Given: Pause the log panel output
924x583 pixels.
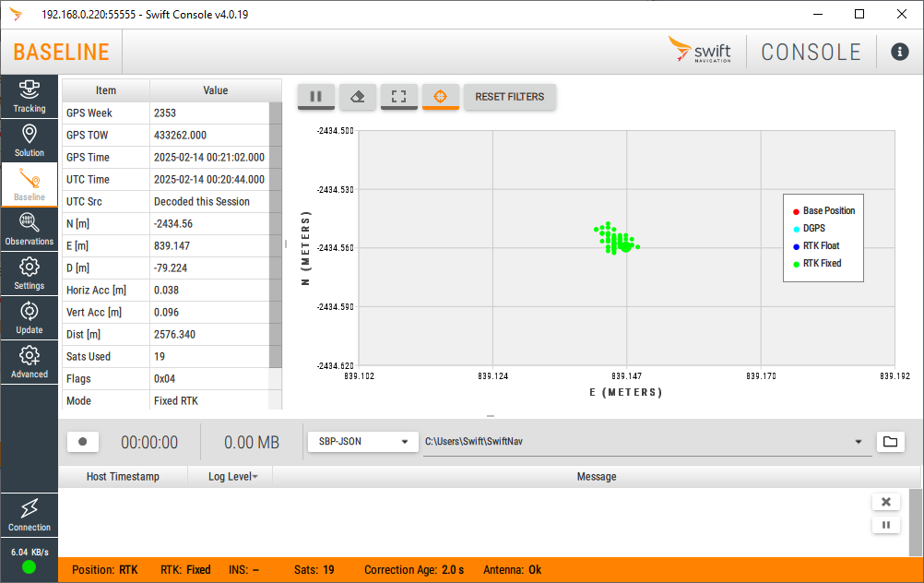Looking at the screenshot, I should point(885,525).
